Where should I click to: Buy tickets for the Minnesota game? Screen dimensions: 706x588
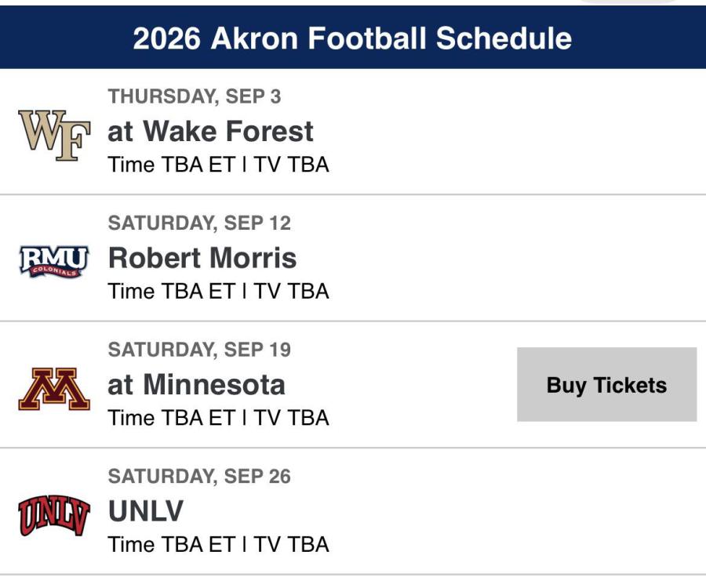[606, 385]
